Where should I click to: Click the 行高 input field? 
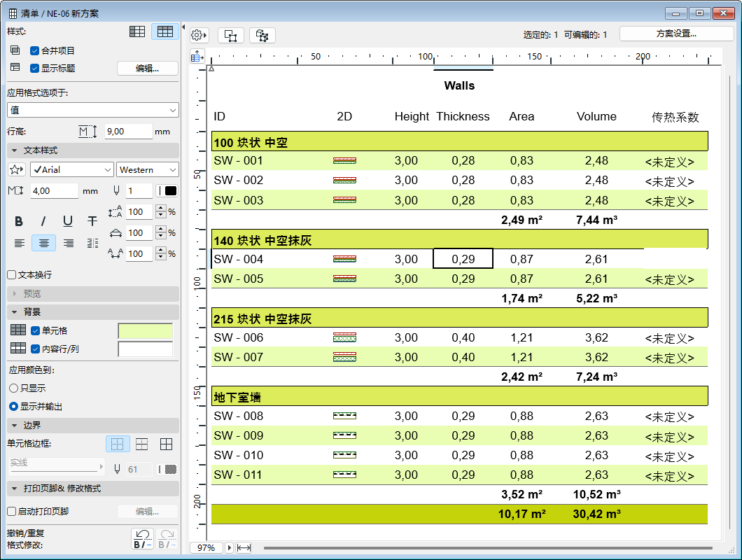(x=128, y=132)
